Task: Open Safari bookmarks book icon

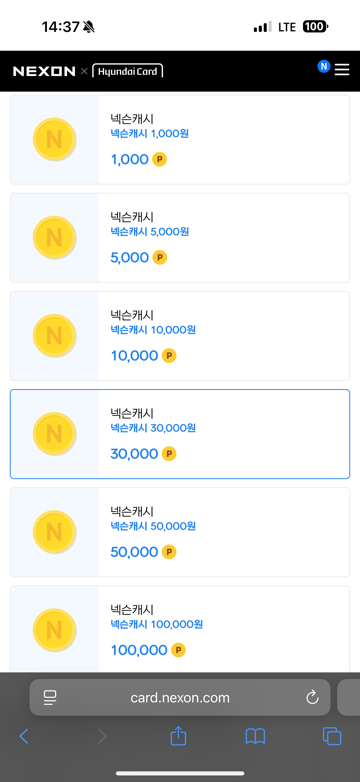Action: [x=255, y=736]
